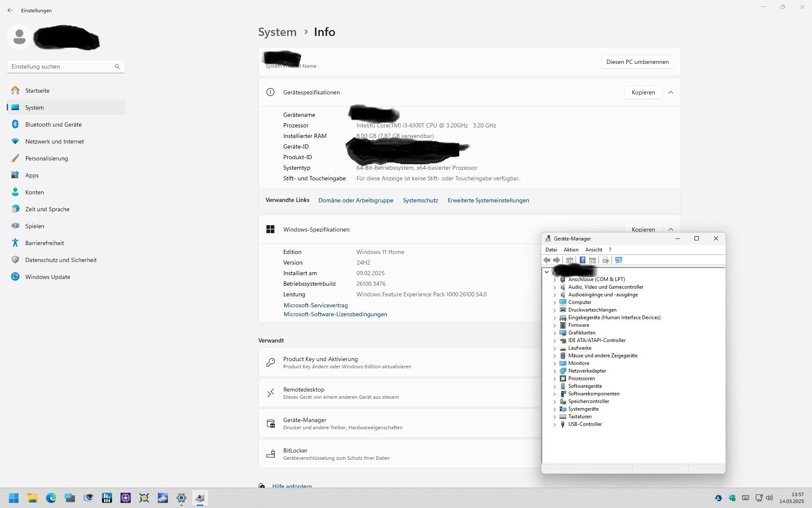Viewport: 812px width, 508px height.
Task: Click the BitLocker lock icon
Action: (271, 454)
